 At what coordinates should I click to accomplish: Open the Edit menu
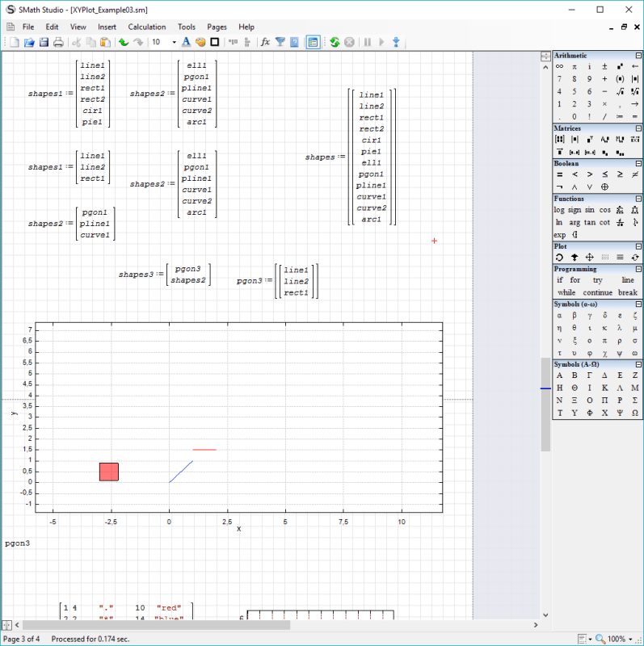[x=52, y=27]
